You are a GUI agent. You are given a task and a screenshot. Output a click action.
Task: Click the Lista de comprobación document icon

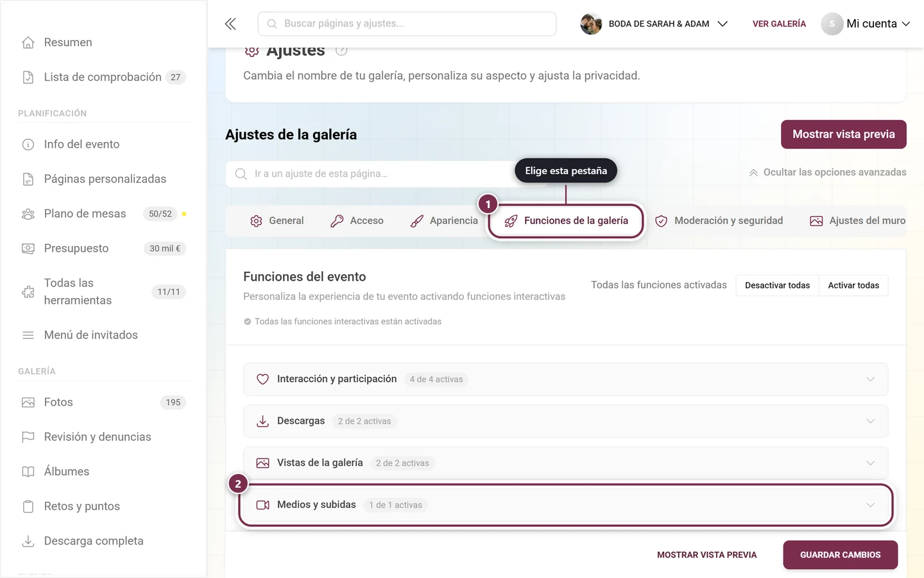click(28, 77)
